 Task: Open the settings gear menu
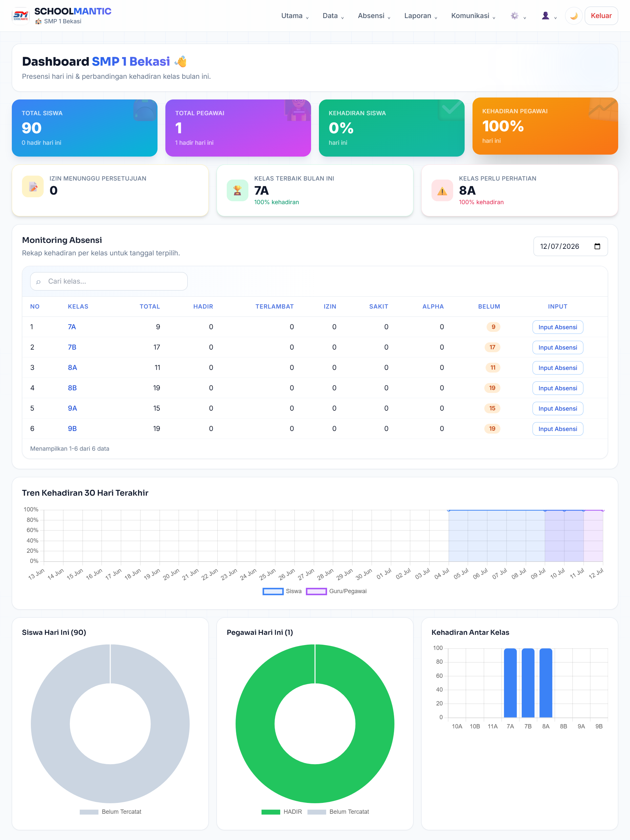(x=518, y=16)
